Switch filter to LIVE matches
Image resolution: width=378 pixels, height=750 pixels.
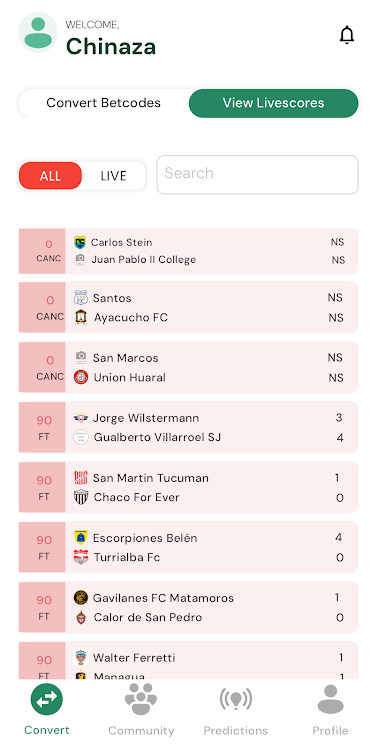point(113,176)
